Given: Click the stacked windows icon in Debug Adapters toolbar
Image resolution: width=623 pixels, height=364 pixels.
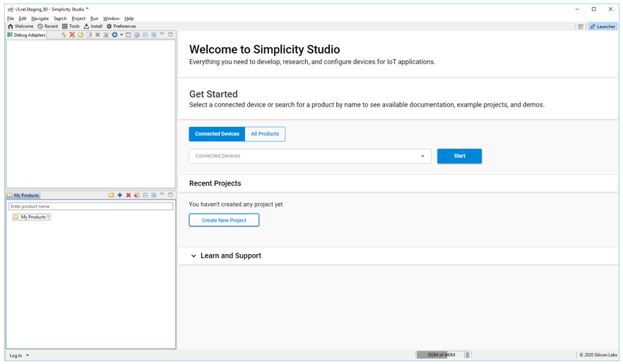Looking at the screenshot, I should [137, 35].
